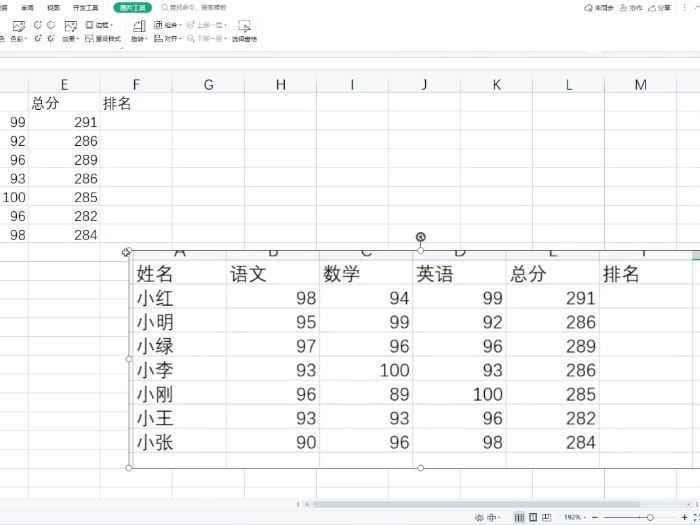Screen dimensions: 700x525
Task: Open the 审阅 ribbon tab
Action: 28,8
